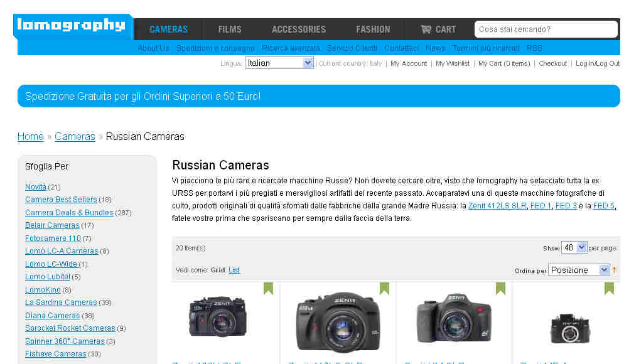Image resolution: width=624 pixels, height=364 pixels.
Task: Open the FILMS menu
Action: click(230, 29)
